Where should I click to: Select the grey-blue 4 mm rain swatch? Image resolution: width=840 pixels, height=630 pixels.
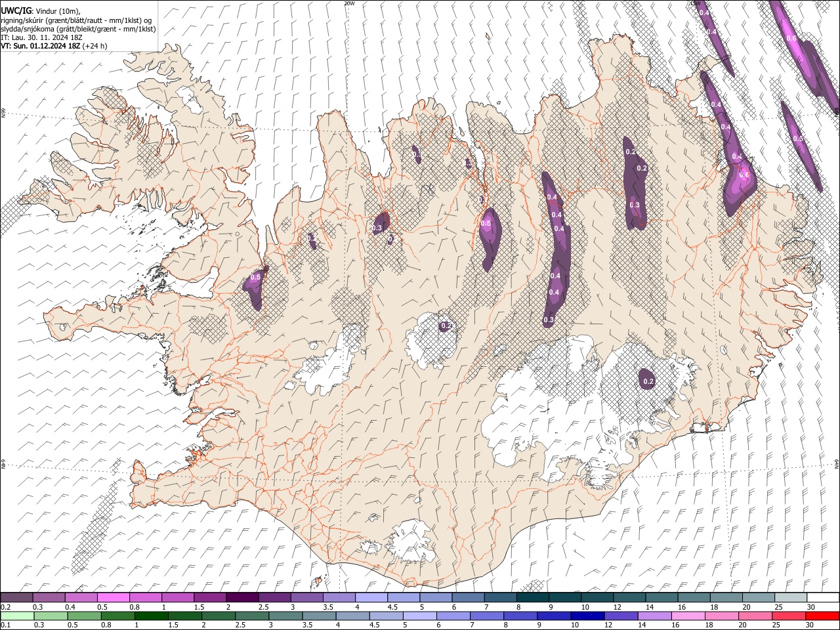pyautogui.click(x=353, y=616)
